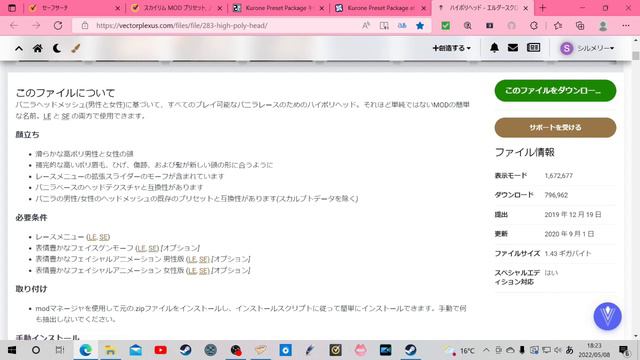
Task: Switch to the スカイリム MOD プリセット tab
Action: click(176, 8)
